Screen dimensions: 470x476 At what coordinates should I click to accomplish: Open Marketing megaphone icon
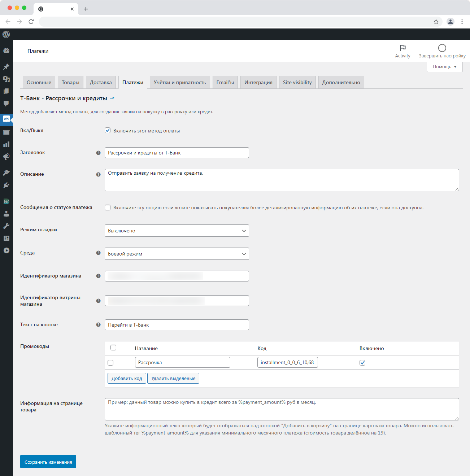[x=6, y=157]
